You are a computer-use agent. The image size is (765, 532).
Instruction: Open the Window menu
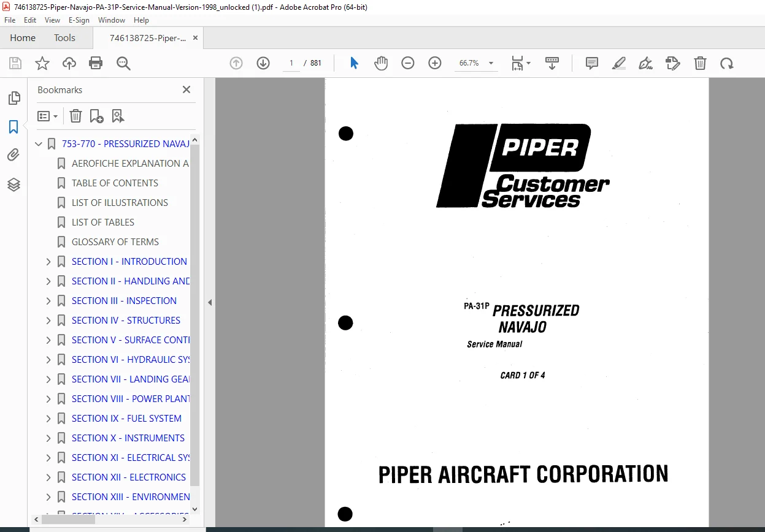coord(112,20)
